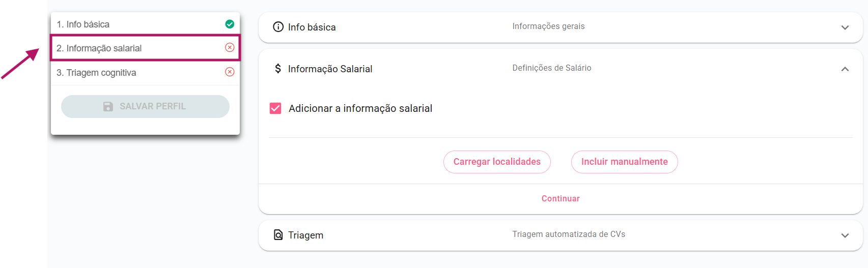Click the dollar sign icon in Informação Salarial

click(x=278, y=68)
